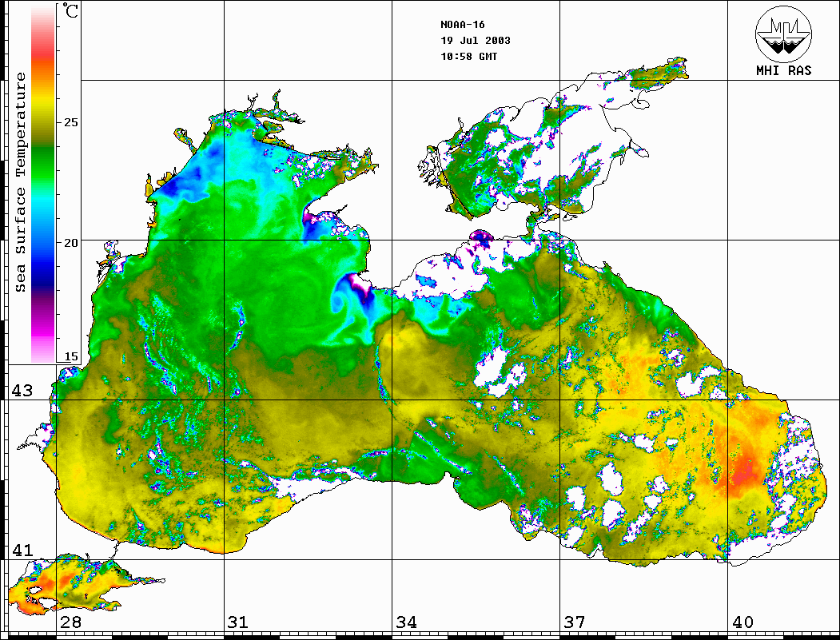
Task: Click the '10:58 GMT' time text
Action: [x=469, y=56]
